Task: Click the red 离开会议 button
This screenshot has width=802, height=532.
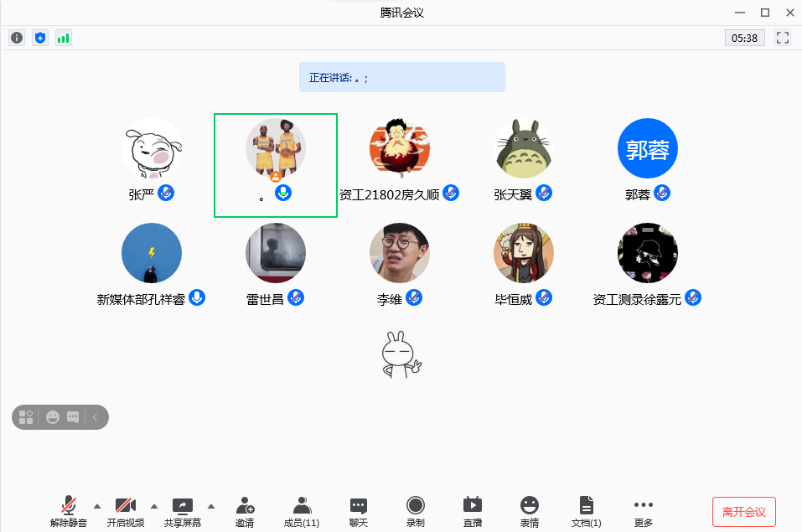Action: (743, 511)
